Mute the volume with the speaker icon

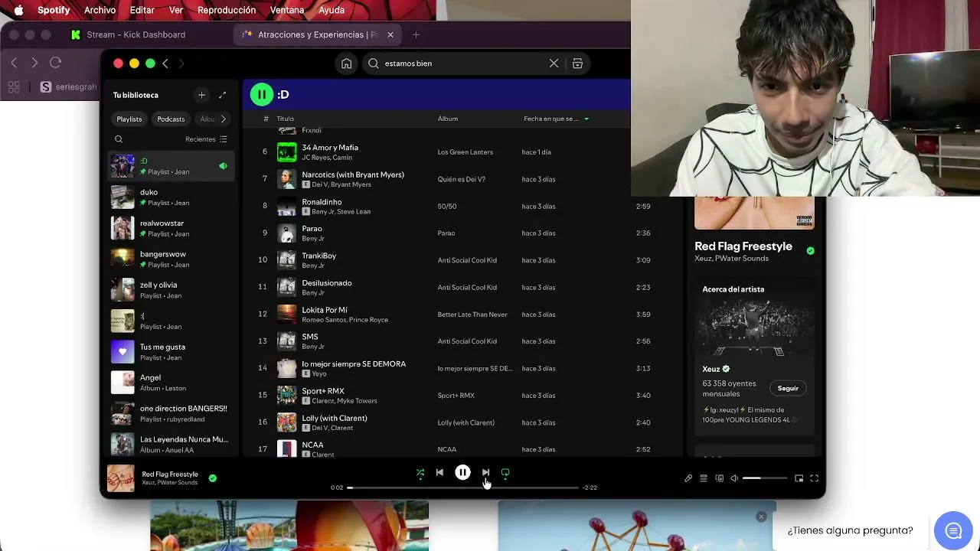pyautogui.click(x=734, y=478)
